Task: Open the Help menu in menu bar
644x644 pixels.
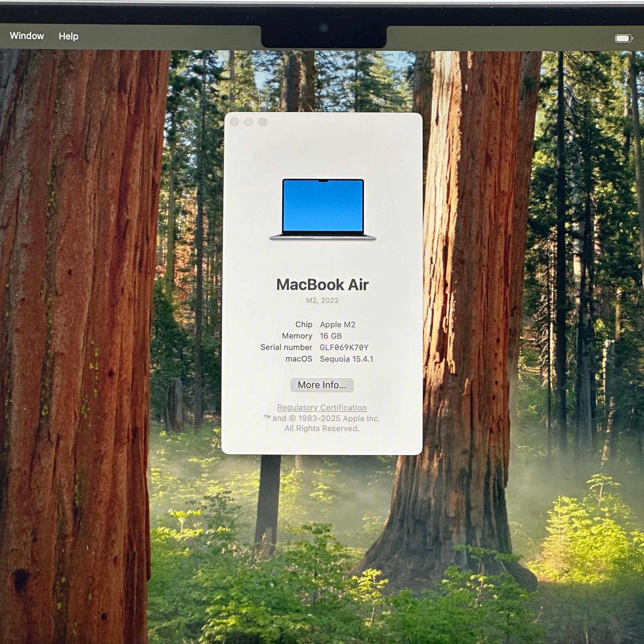Action: click(69, 36)
